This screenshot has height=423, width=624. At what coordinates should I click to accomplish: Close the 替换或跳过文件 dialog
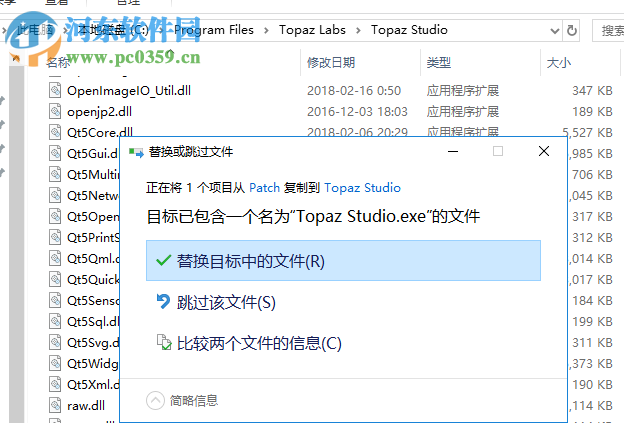pyautogui.click(x=544, y=151)
